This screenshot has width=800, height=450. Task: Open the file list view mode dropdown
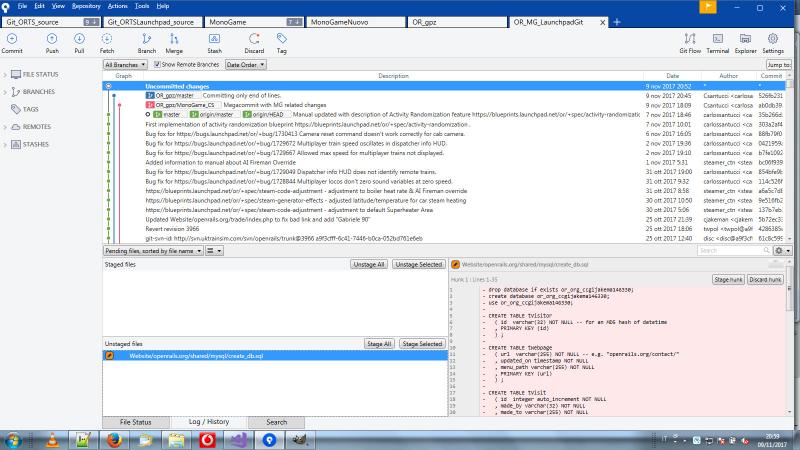coord(214,251)
